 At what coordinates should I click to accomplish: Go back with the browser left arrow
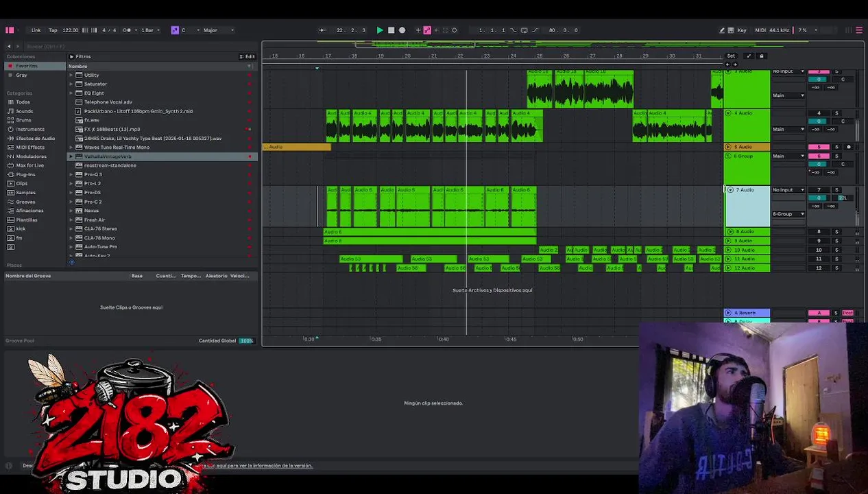coord(9,46)
